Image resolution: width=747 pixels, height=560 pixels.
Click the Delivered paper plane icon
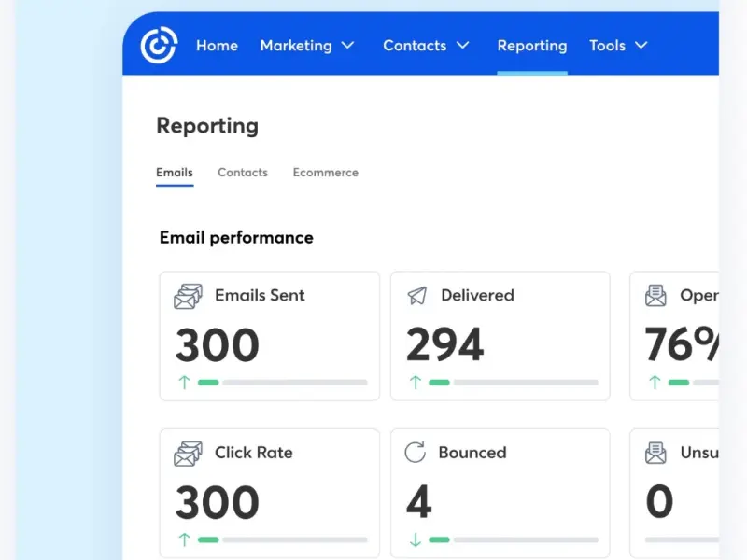pyautogui.click(x=416, y=296)
